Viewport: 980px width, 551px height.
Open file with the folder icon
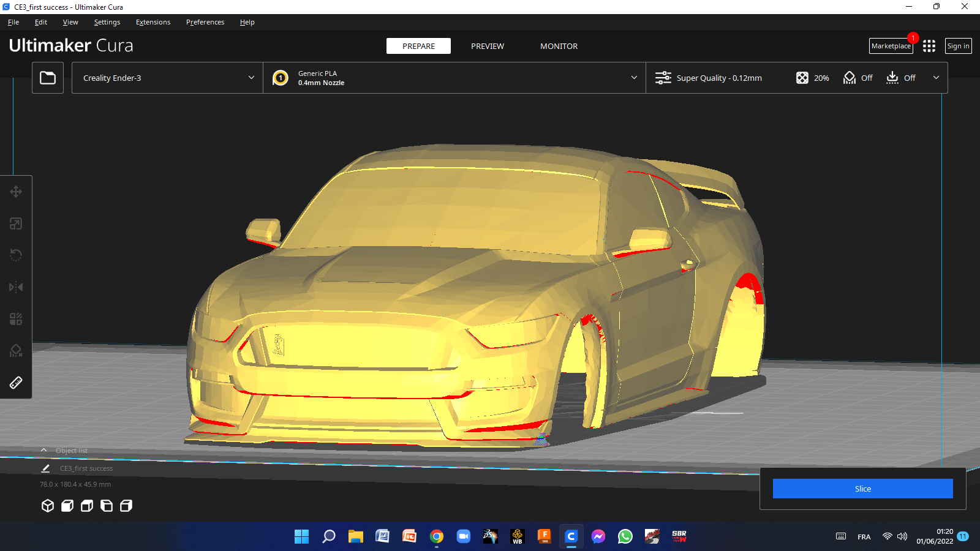(48, 78)
